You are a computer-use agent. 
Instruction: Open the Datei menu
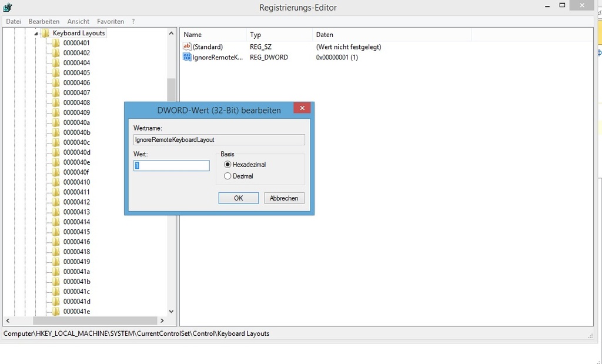click(x=14, y=21)
